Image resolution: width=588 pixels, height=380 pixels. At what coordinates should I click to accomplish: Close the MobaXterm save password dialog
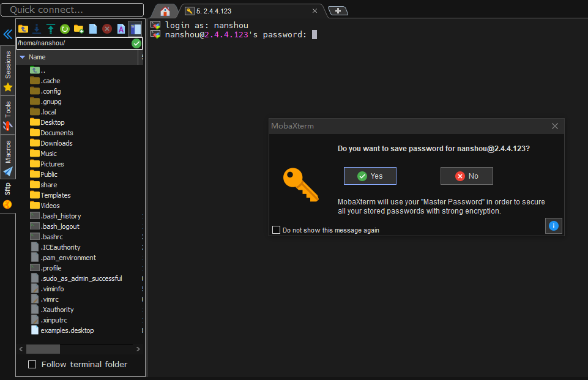tap(555, 126)
